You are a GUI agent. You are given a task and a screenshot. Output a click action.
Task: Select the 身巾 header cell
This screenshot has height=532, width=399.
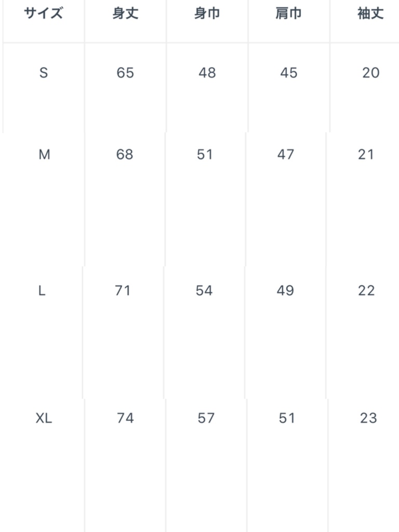(x=207, y=14)
